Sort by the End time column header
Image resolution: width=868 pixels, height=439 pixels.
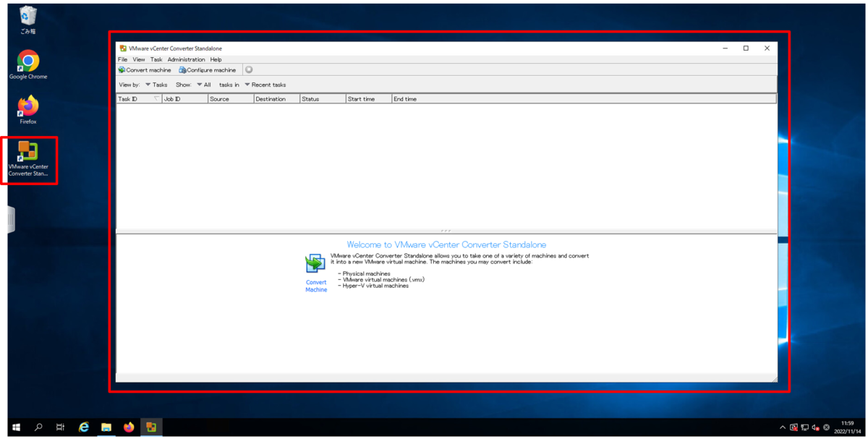click(584, 99)
